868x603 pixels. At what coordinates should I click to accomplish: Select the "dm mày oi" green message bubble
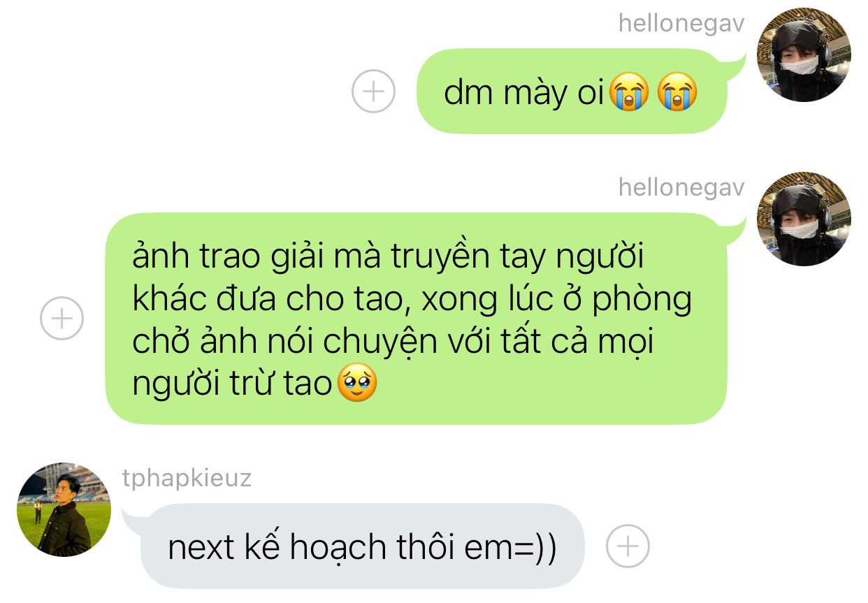572,92
